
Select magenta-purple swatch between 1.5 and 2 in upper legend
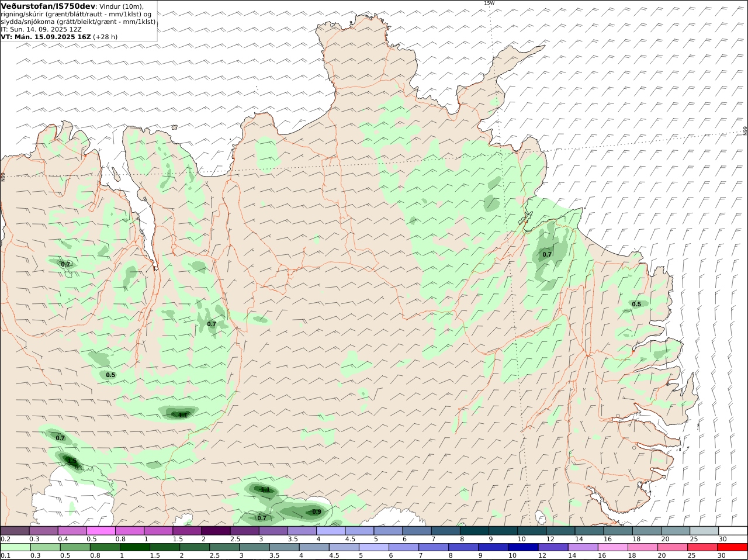[x=187, y=530]
